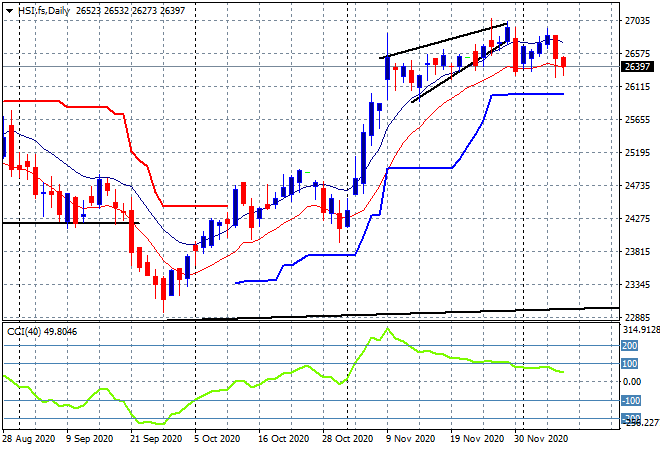This screenshot has width=660, height=450.
Task: Click the CCI -100 level label
Action: click(x=631, y=400)
